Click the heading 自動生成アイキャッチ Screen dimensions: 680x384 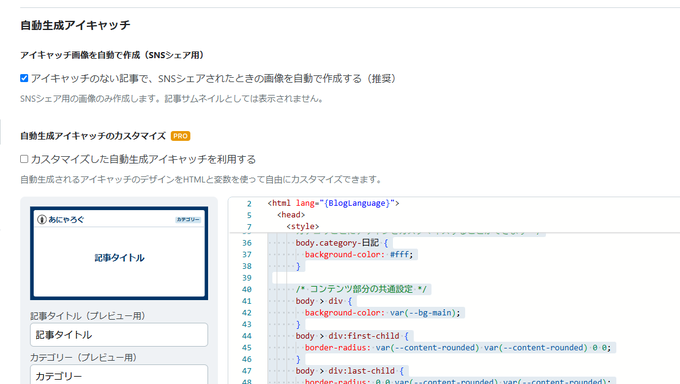point(75,25)
